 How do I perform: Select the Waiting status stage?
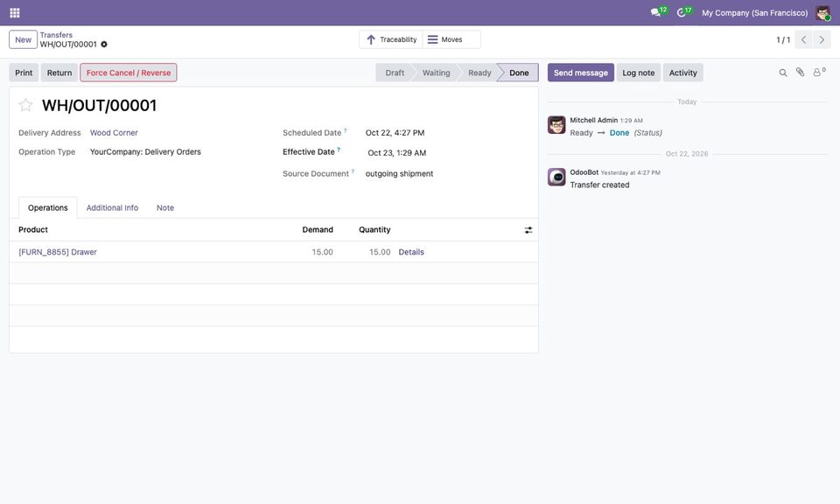coord(436,73)
